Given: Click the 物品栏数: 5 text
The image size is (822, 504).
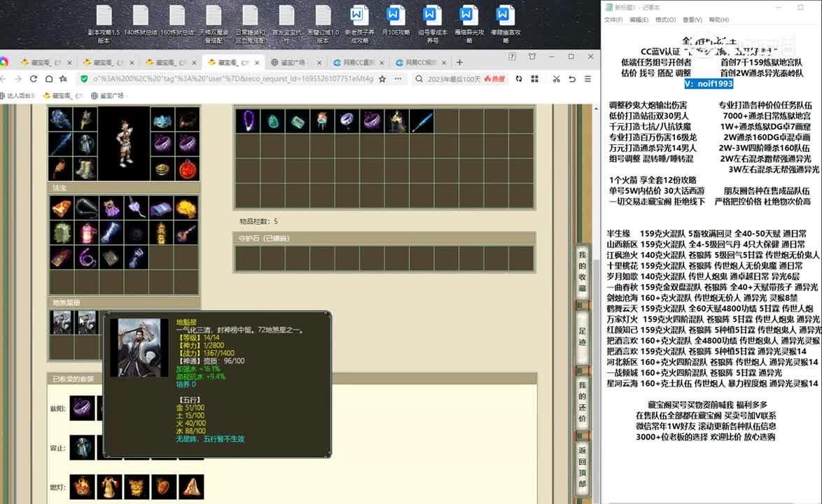Looking at the screenshot, I should (258, 221).
